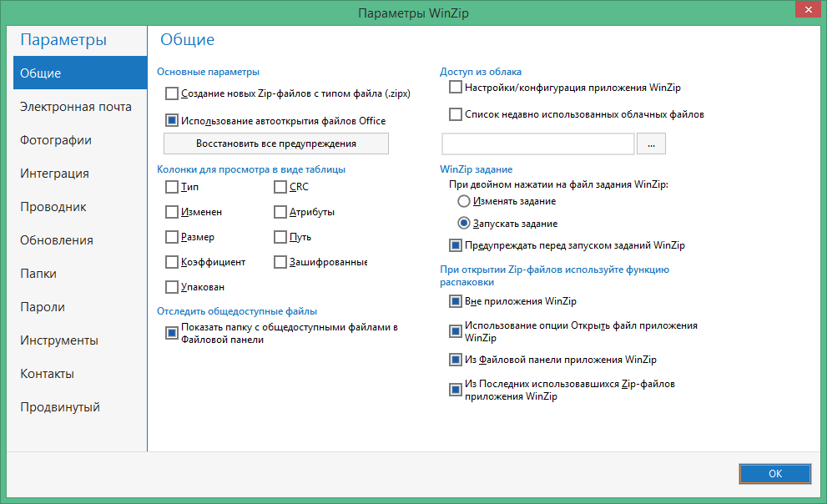Toggle Вне приложения WinZip checkbox
827x504 pixels.
(x=456, y=301)
